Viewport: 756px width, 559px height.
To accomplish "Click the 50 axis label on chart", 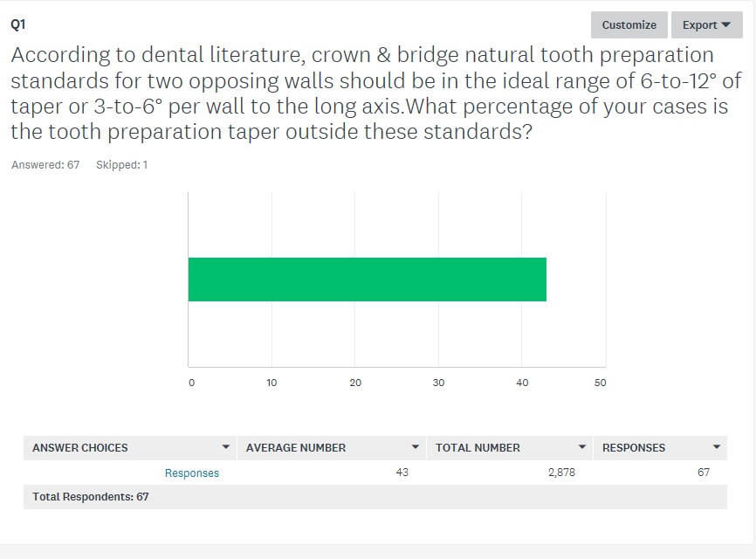I will point(600,383).
